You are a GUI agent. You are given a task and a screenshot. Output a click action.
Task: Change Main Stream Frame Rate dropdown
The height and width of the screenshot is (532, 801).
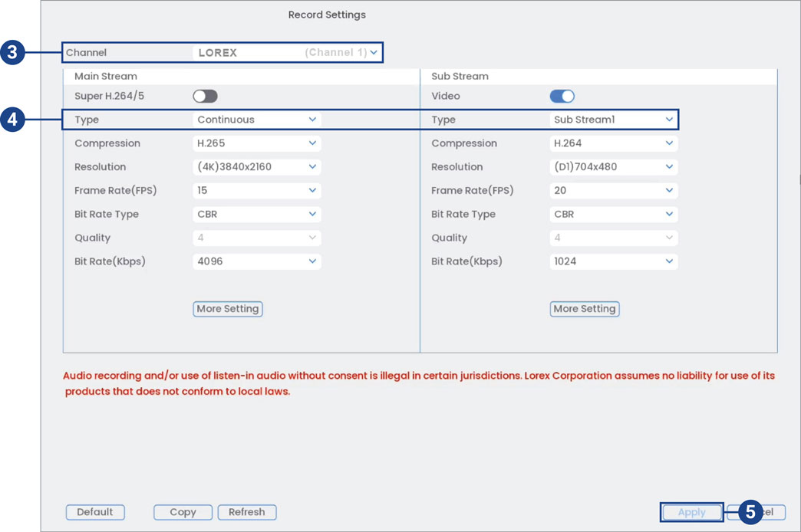[256, 190]
